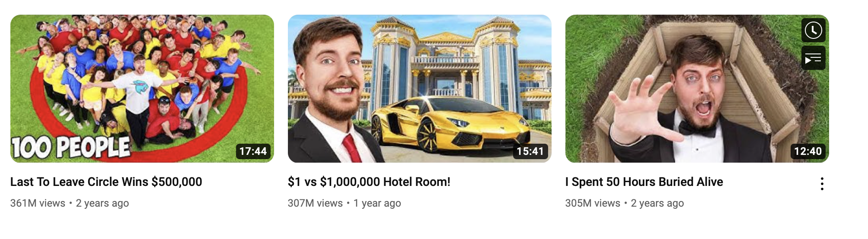Click title $1 vs $1,000,000 Hotel Room!
The width and height of the screenshot is (868, 239).
[x=369, y=182]
